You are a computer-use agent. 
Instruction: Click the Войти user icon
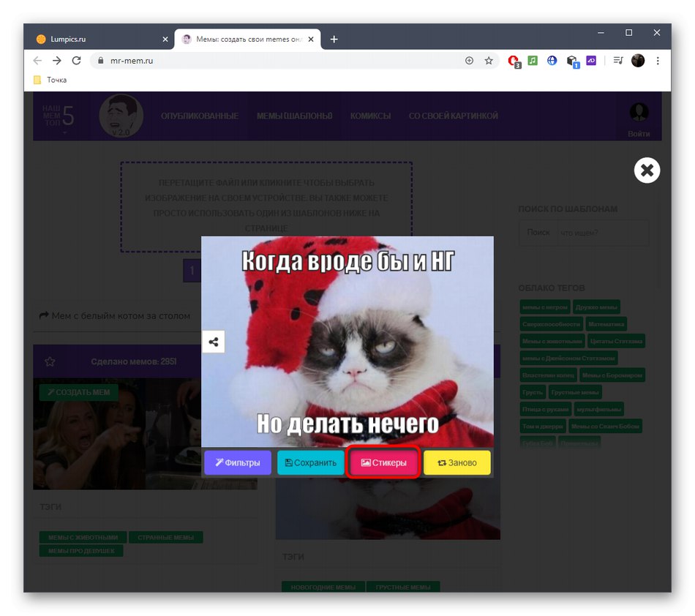click(639, 113)
